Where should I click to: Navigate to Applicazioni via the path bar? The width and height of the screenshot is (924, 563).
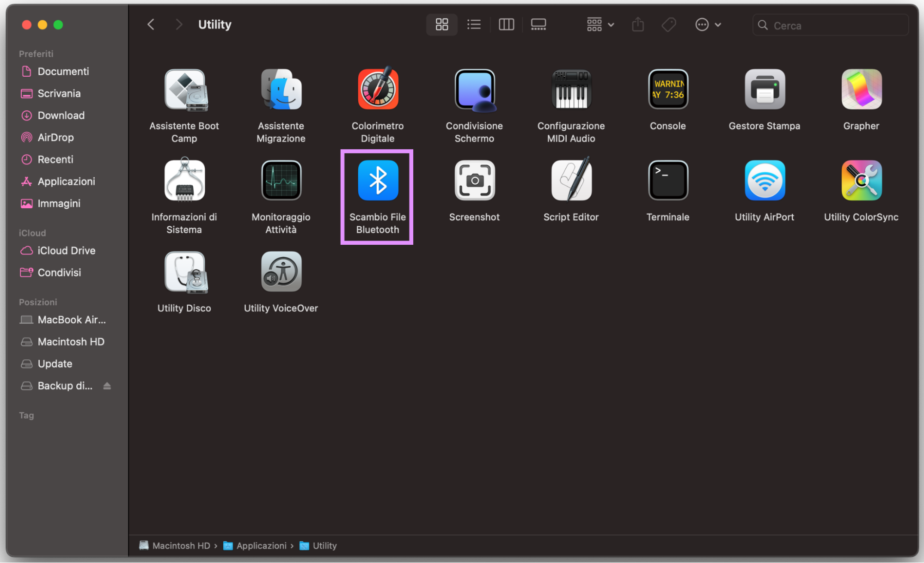[261, 545]
